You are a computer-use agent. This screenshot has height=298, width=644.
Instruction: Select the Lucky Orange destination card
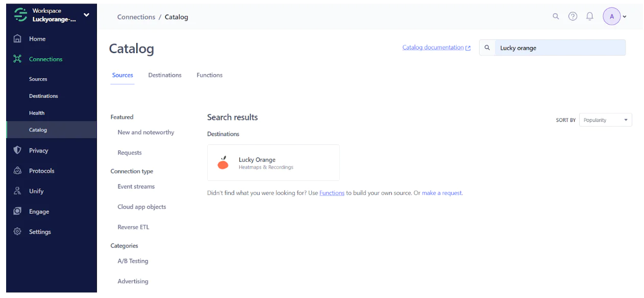point(273,162)
